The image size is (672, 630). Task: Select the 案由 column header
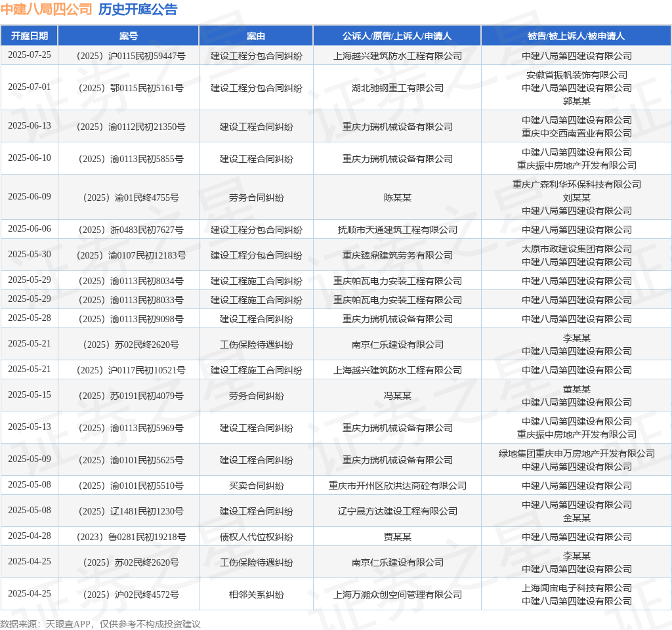click(x=256, y=36)
